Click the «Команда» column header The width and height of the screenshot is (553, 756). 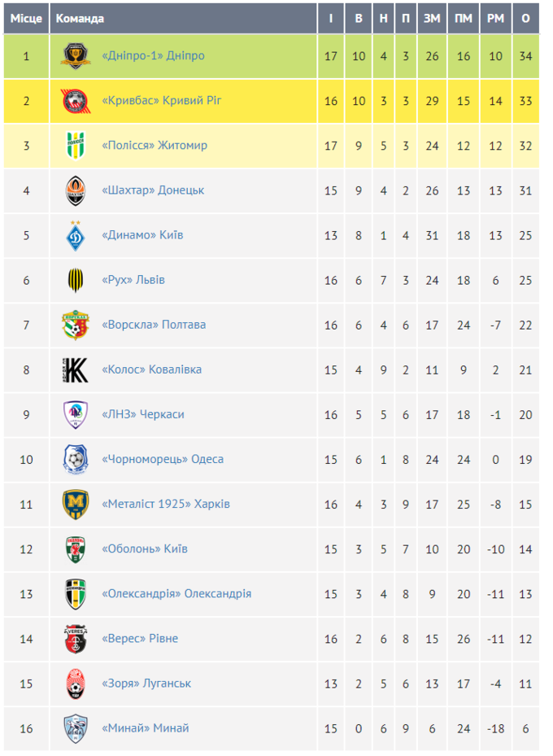[80, 18]
